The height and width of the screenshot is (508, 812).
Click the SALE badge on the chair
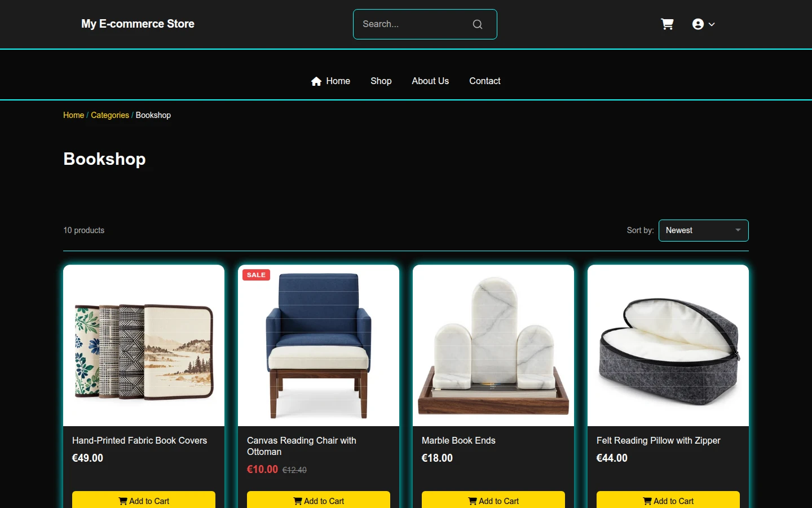point(256,275)
